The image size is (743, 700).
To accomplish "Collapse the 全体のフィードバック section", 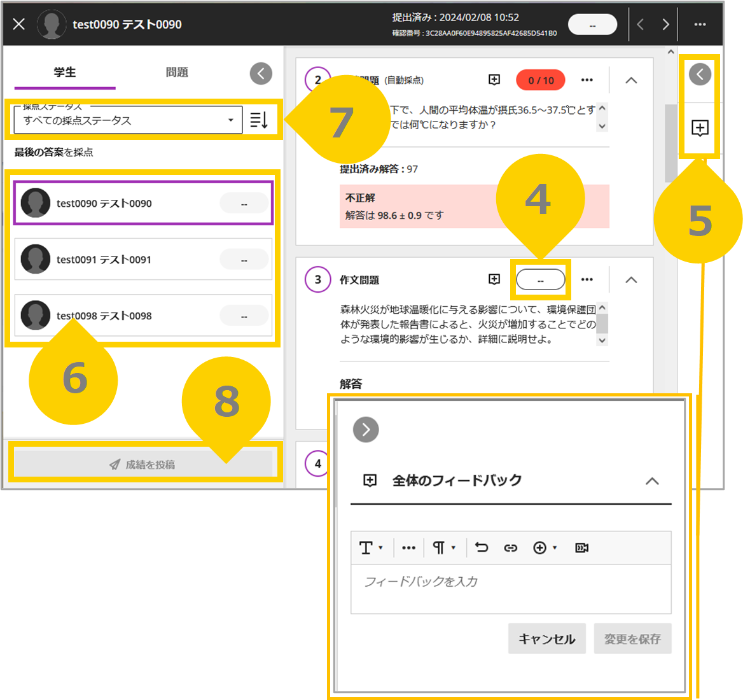I will pyautogui.click(x=653, y=481).
